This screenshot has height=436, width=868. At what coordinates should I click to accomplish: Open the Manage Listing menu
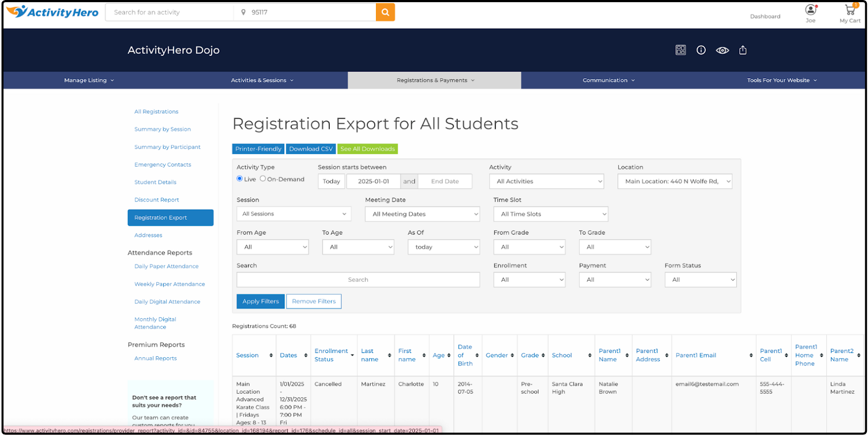(x=89, y=80)
